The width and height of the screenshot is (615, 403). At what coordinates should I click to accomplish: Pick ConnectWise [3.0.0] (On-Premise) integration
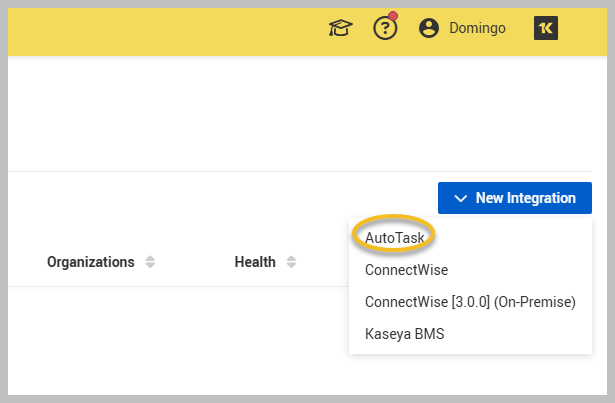coord(470,302)
